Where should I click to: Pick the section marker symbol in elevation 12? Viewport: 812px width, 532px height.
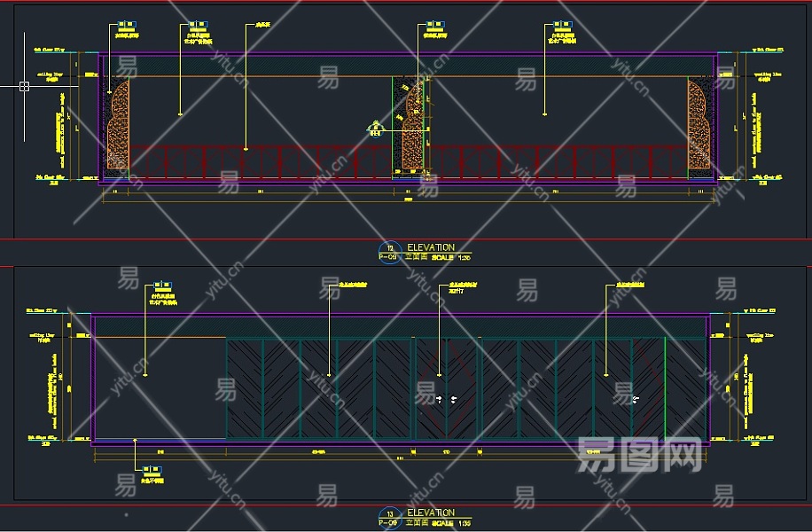tap(376, 129)
